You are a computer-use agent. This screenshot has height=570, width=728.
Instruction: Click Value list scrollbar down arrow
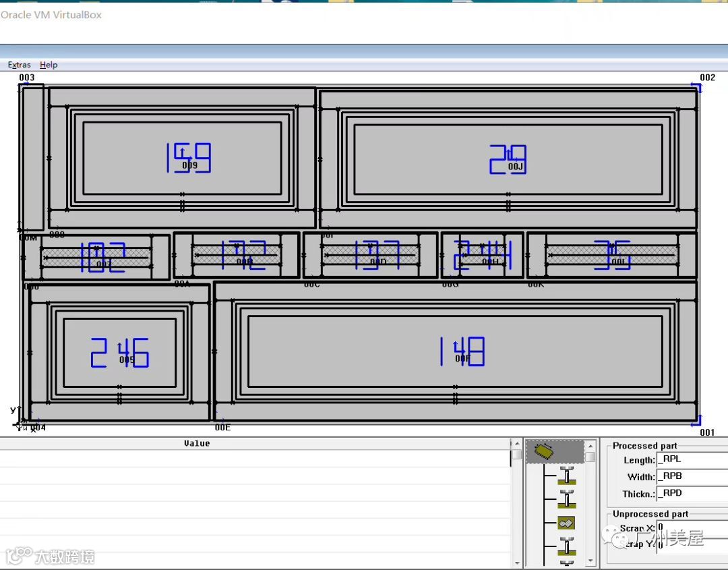coord(517,563)
